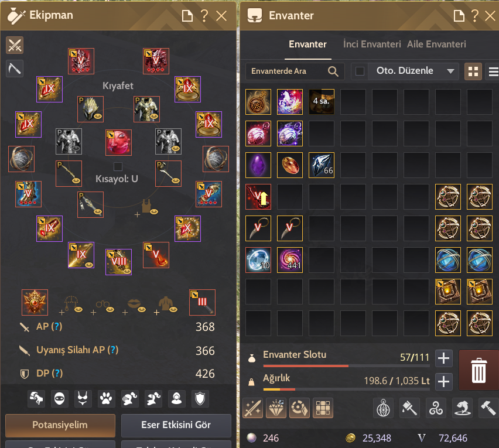This screenshot has width=499, height=448.
Task: Select the crossed swords combat gear icon
Action: click(x=15, y=45)
